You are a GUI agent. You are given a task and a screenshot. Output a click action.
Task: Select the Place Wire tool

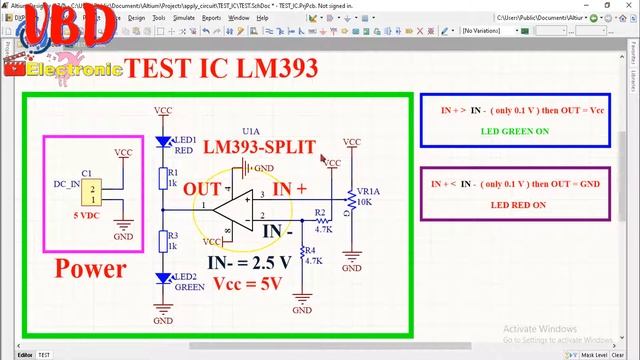(x=269, y=31)
